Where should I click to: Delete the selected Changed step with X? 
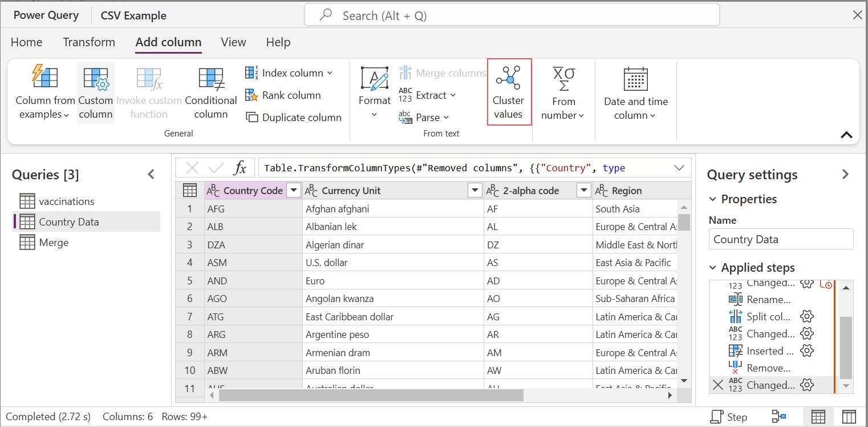tap(718, 385)
